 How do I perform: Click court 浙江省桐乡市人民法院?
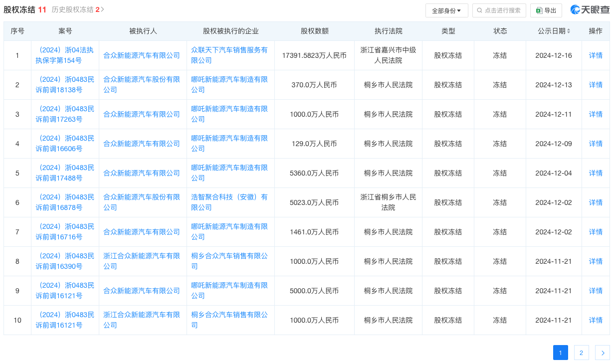pos(388,202)
